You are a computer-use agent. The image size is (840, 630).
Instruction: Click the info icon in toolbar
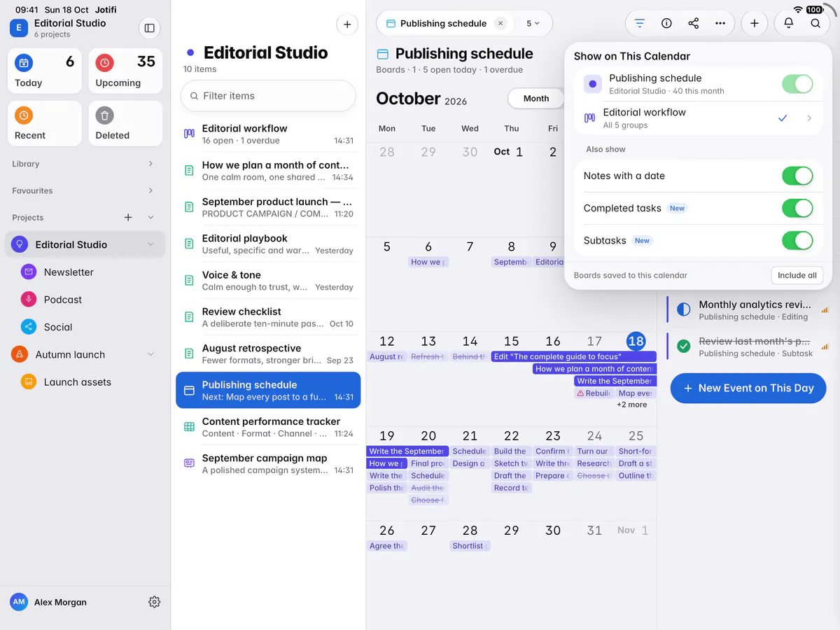[666, 23]
